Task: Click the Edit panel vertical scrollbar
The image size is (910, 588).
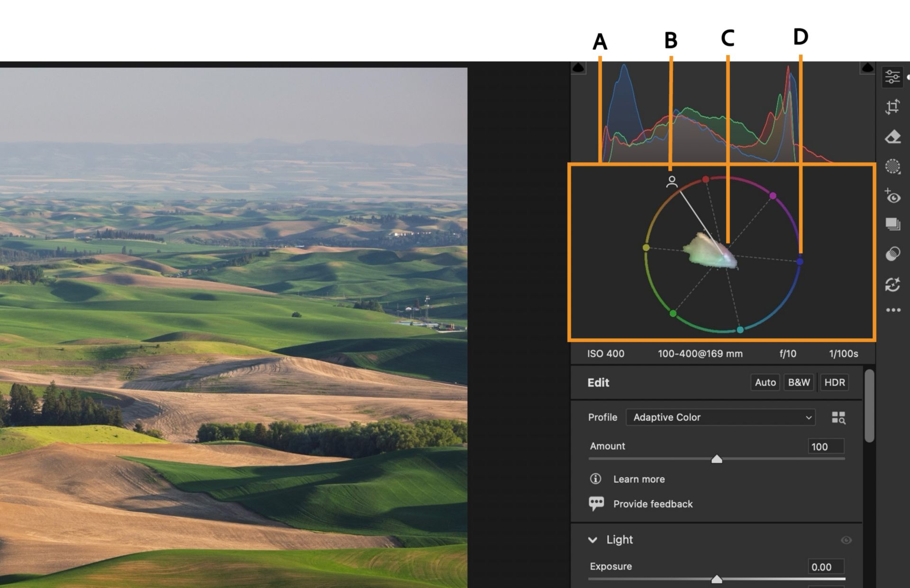Action: (869, 406)
